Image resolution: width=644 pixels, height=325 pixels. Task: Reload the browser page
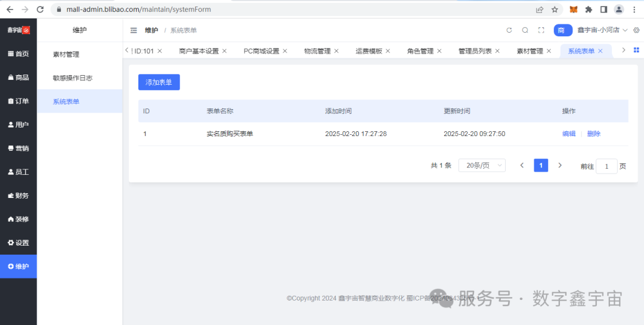point(40,9)
